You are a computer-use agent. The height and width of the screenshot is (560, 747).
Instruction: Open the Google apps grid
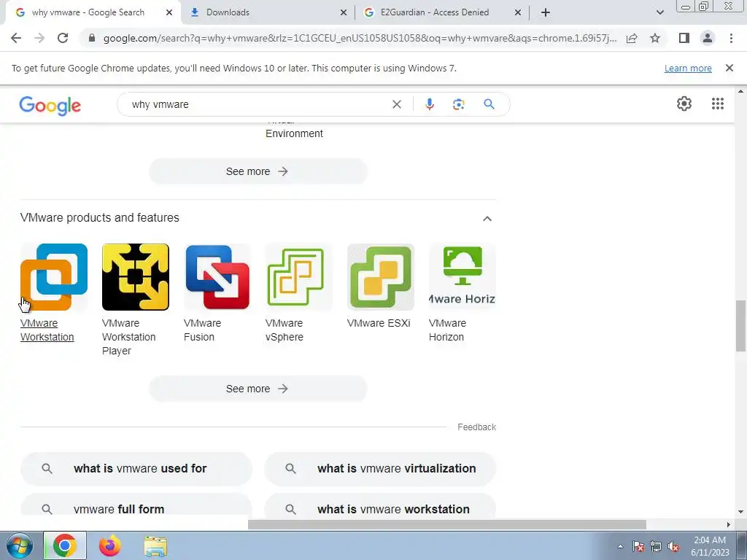(x=718, y=104)
